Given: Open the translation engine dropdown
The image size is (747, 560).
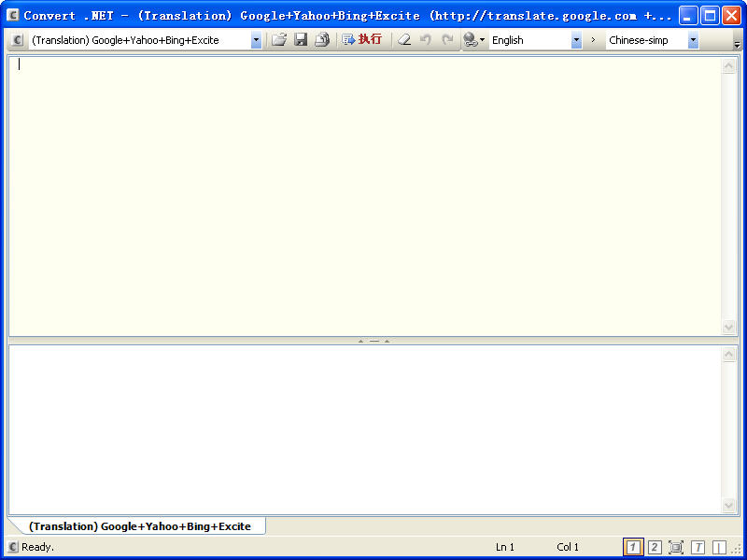Looking at the screenshot, I should (256, 40).
